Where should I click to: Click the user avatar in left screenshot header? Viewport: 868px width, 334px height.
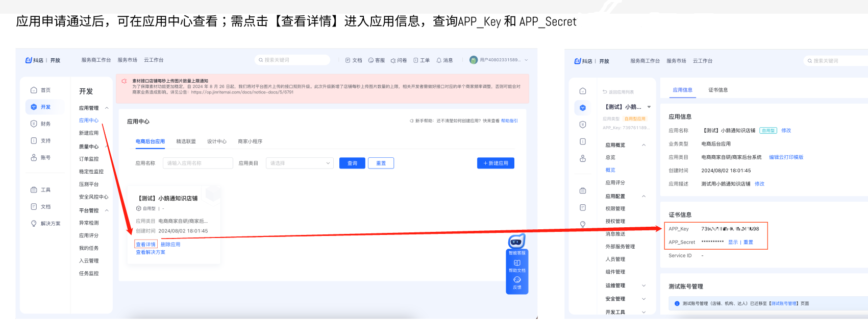point(474,60)
